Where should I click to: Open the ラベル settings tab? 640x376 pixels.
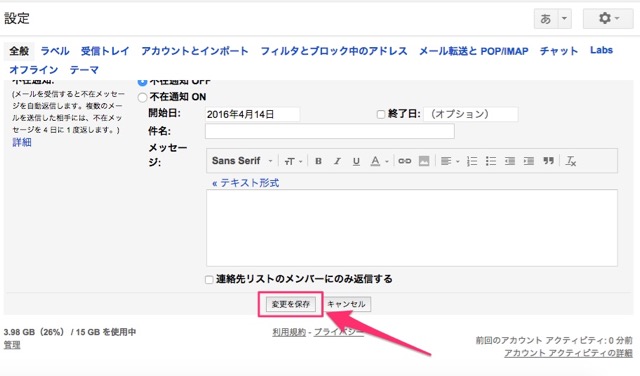point(55,51)
